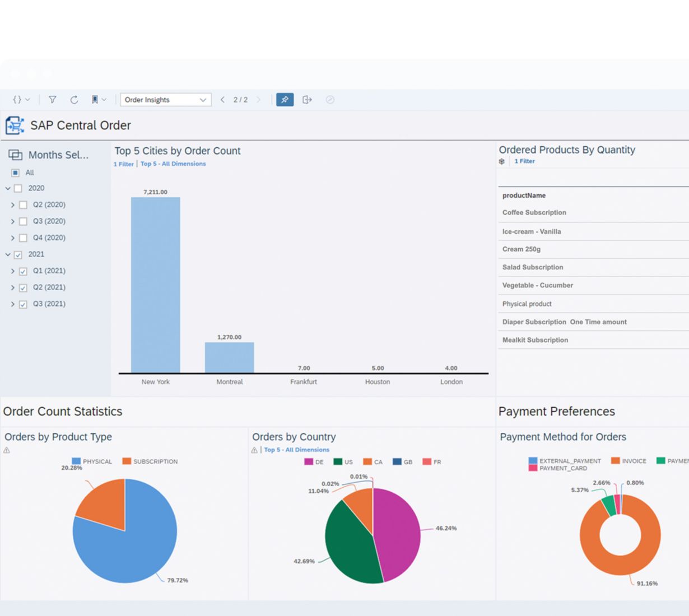The width and height of the screenshot is (689, 616).
Task: Click the curly braces variables icon
Action: [21, 100]
